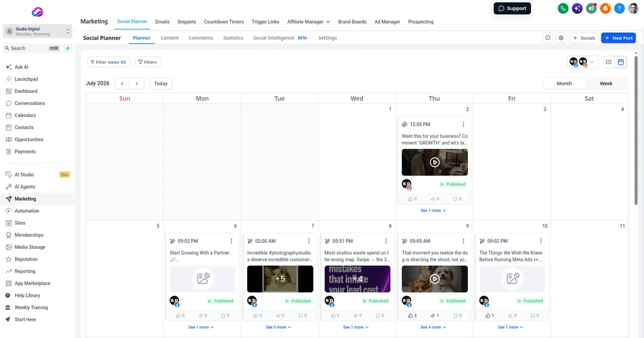Open options menu on 12:05 PM post
The width and height of the screenshot is (644, 338).
tap(463, 124)
